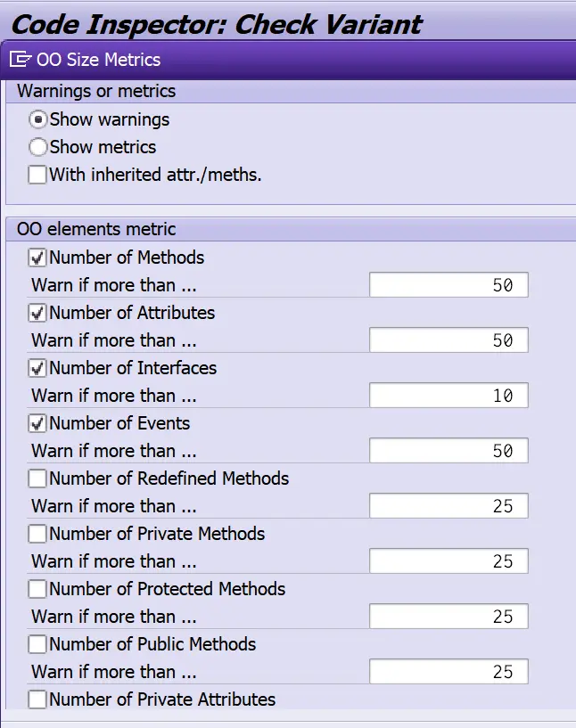Enable Number of Protected Methods checkbox
Screen dimensions: 576x728
point(37,589)
